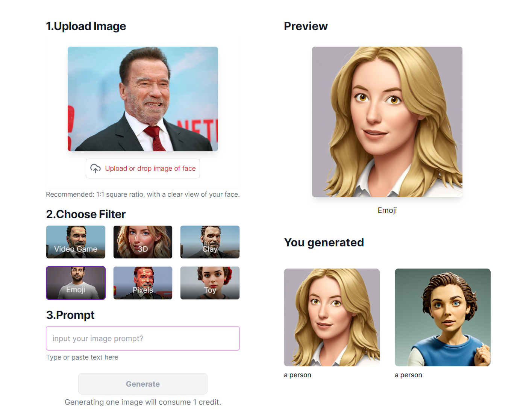This screenshot has height=419, width=532.
Task: Click 'a person' label under blue-shirt figure
Action: pos(408,375)
